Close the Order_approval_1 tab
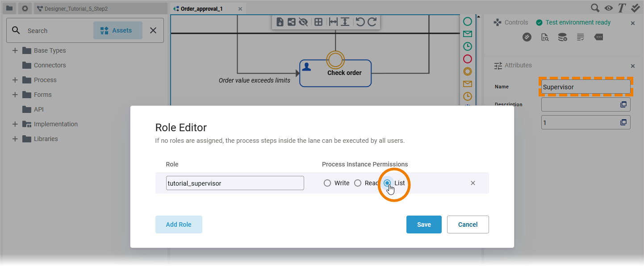 [240, 8]
